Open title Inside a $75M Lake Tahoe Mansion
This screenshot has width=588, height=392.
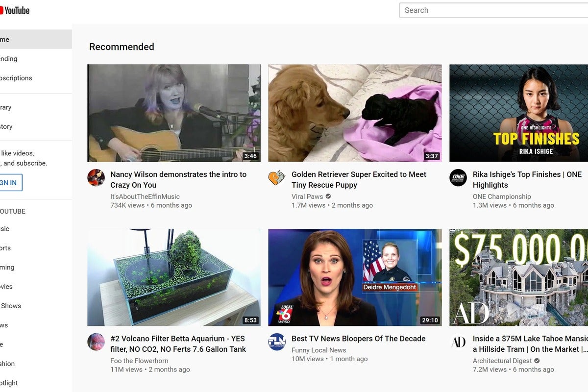530,344
